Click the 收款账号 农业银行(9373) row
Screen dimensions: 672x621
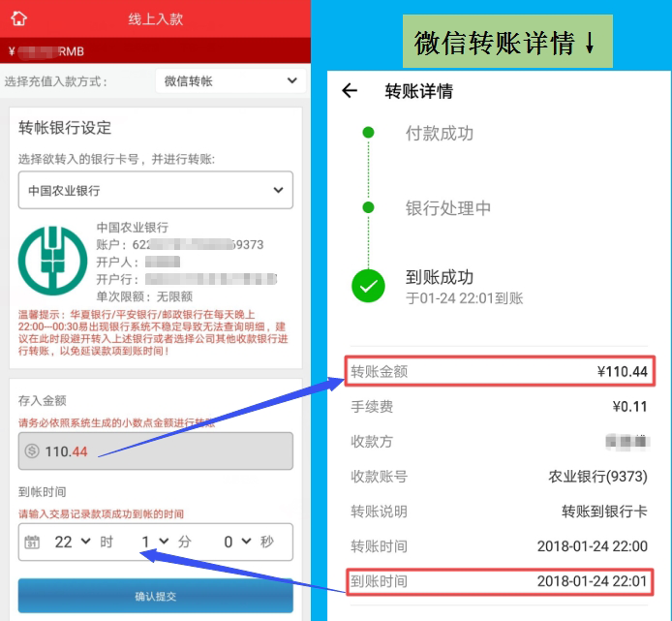pyautogui.click(x=499, y=477)
